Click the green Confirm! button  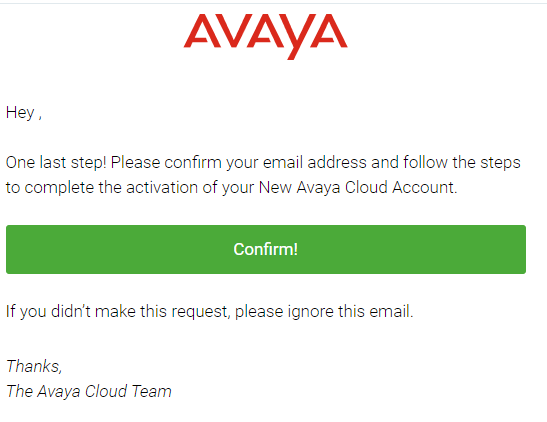[x=266, y=249]
